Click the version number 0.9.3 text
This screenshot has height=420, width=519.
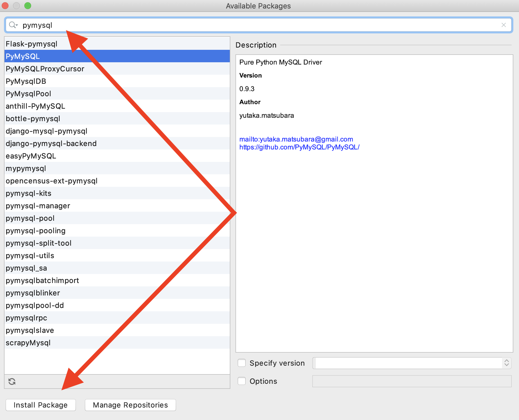click(247, 89)
